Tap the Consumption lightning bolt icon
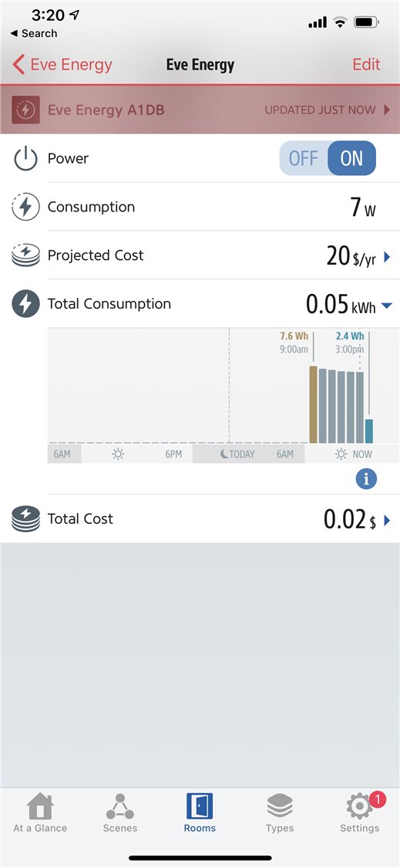The width and height of the screenshot is (400, 868). tap(25, 207)
